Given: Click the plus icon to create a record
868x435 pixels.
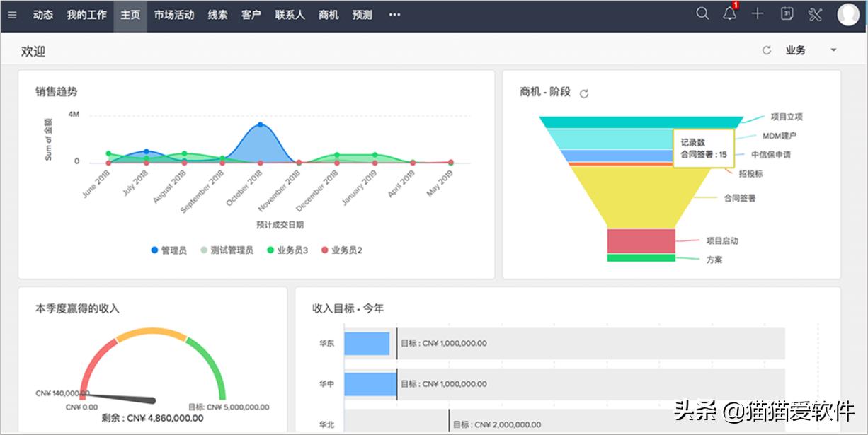Looking at the screenshot, I should pos(757,13).
